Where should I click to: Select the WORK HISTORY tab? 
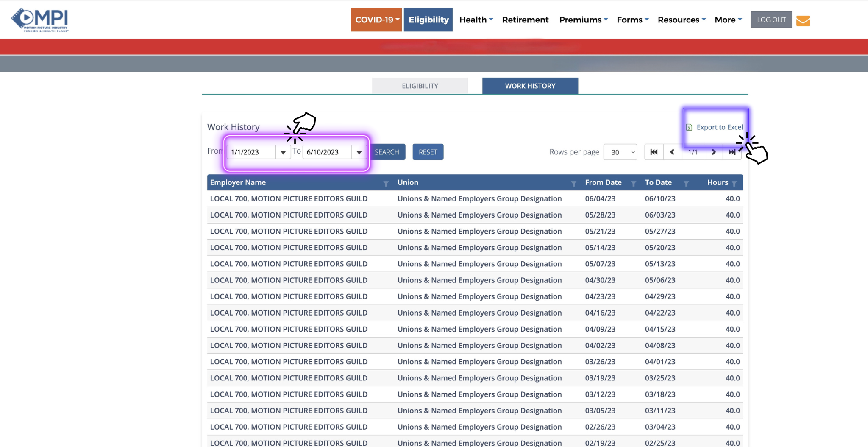coord(530,86)
